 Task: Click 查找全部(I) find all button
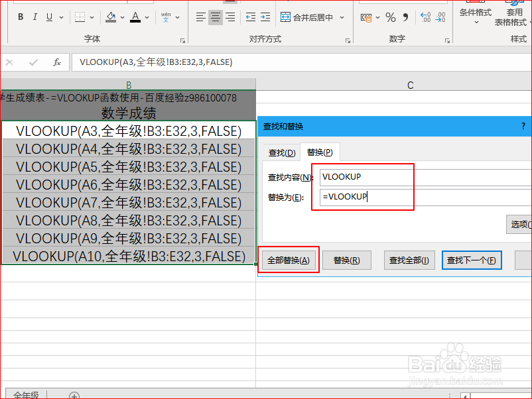pos(409,260)
